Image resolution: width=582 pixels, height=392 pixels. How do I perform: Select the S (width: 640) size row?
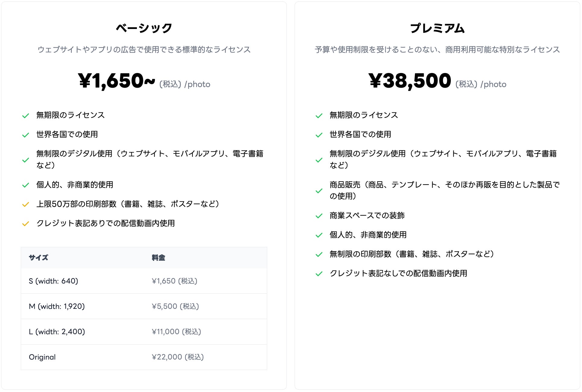[x=144, y=281]
